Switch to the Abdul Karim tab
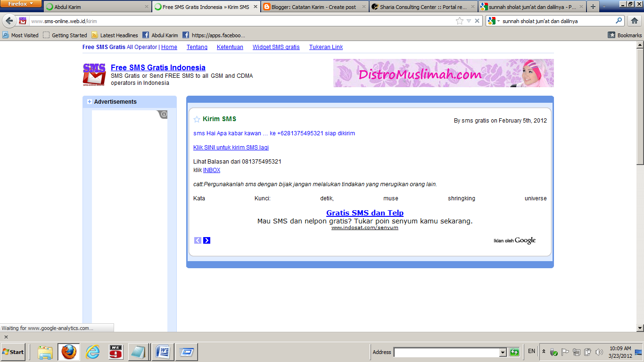This screenshot has height=362, width=644. tap(97, 7)
